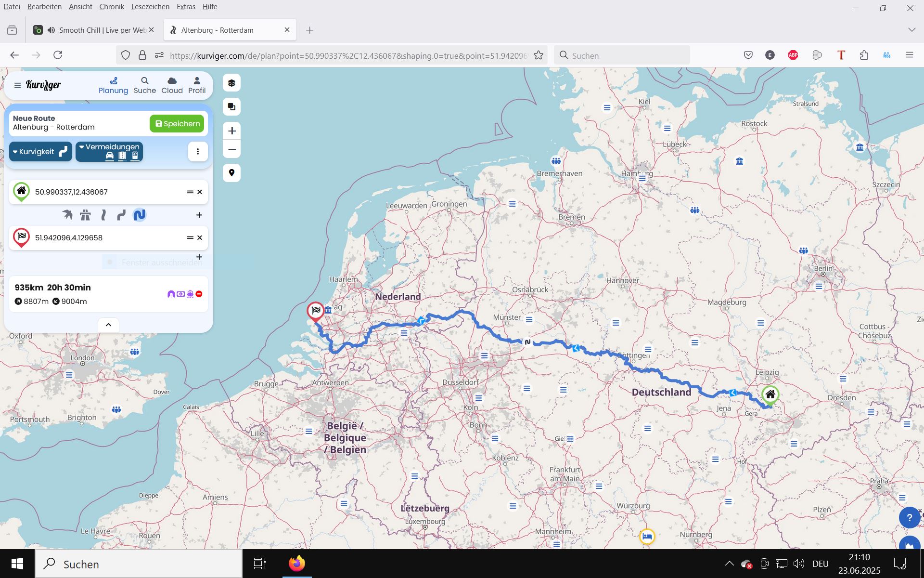This screenshot has height=578, width=924.
Task: Click the red flag marker in the destination row
Action: [x=21, y=237]
